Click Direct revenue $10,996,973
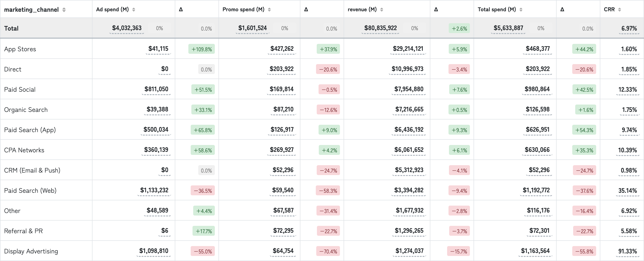Image resolution: width=644 pixels, height=261 pixels. (408, 69)
